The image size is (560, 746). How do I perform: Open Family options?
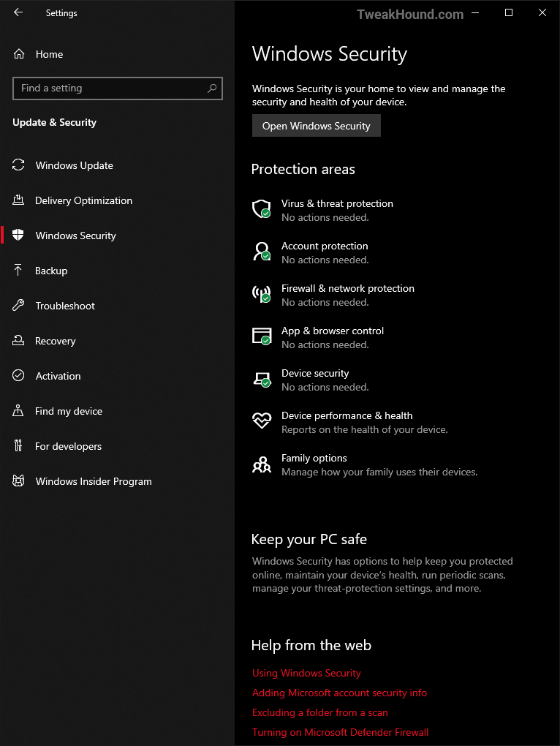click(314, 458)
